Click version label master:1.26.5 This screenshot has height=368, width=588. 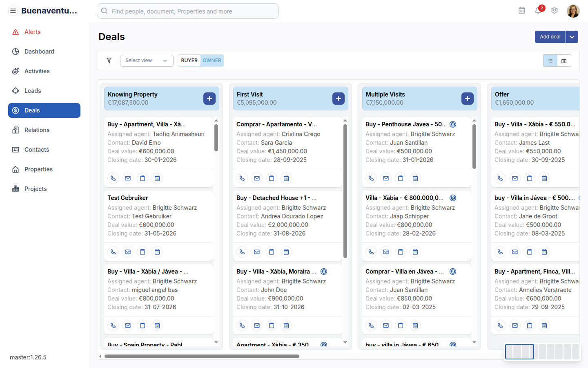[28, 357]
